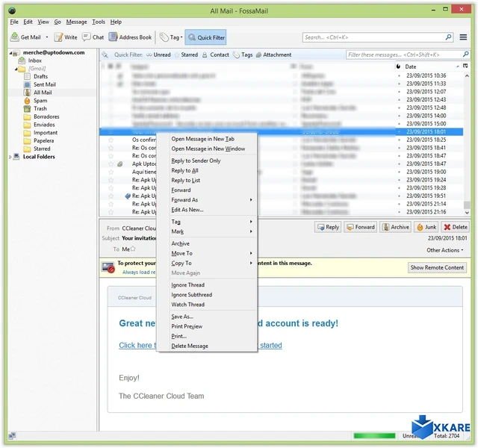Toggle the Quick Filter toolbar button
478x448 pixels.
point(206,37)
